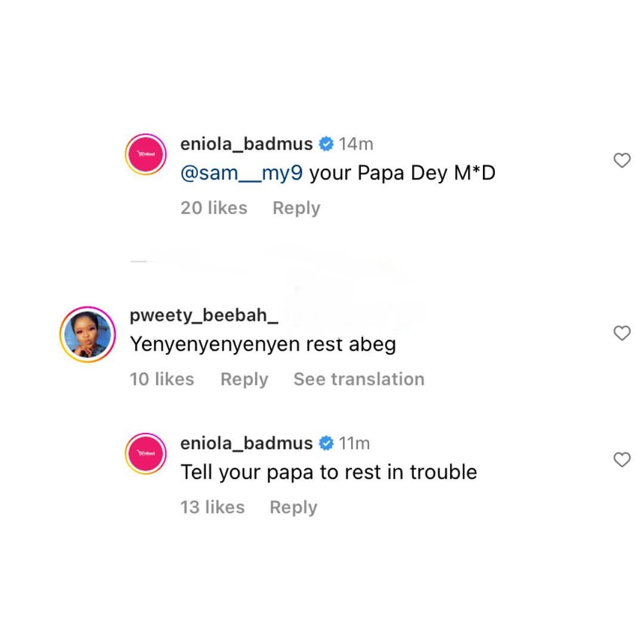
Task: Click the 14m timestamp
Action: click(x=356, y=144)
